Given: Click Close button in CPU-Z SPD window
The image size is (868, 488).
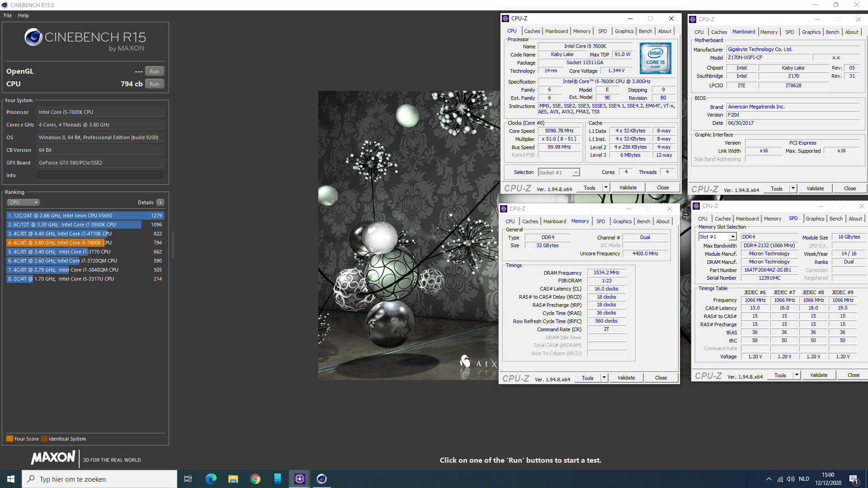Looking at the screenshot, I should click(854, 375).
